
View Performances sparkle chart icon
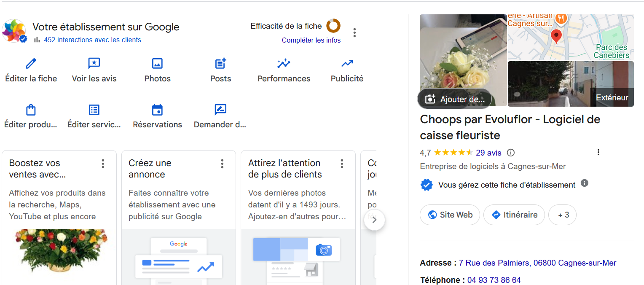point(284,64)
